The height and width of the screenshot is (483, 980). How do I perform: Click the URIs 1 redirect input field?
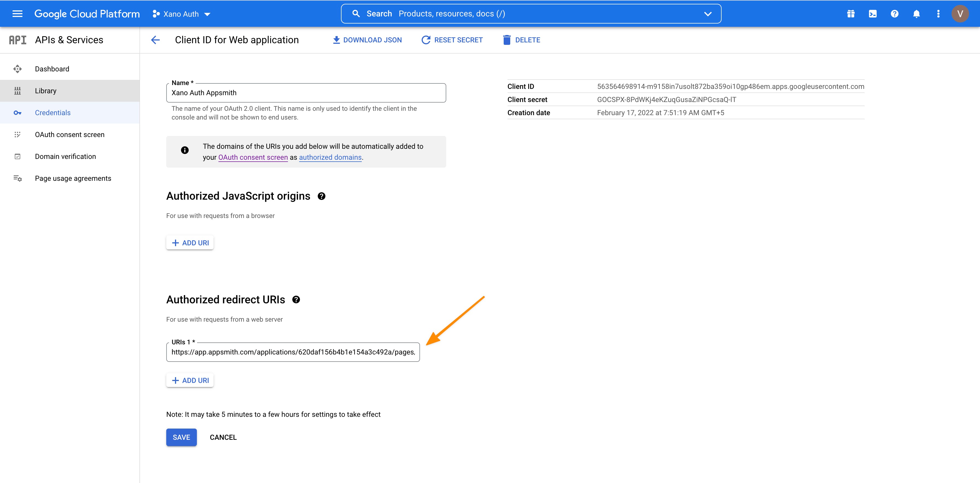click(293, 352)
